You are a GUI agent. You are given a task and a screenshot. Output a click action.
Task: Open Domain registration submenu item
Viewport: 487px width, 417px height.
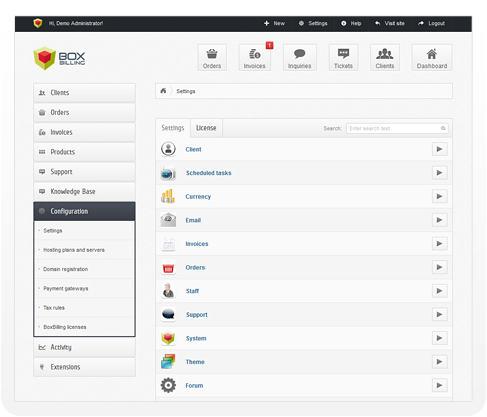(x=84, y=269)
